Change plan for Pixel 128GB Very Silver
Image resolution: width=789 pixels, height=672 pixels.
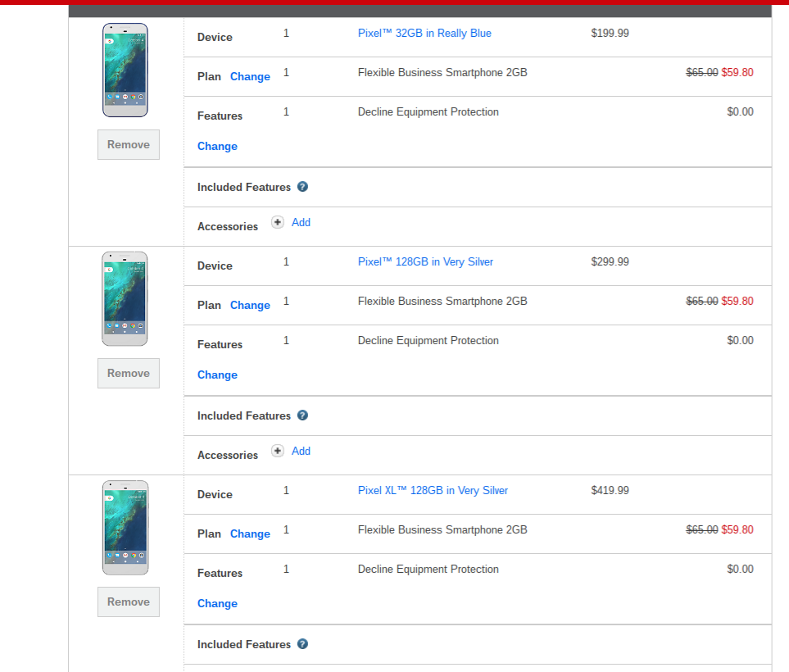(250, 305)
